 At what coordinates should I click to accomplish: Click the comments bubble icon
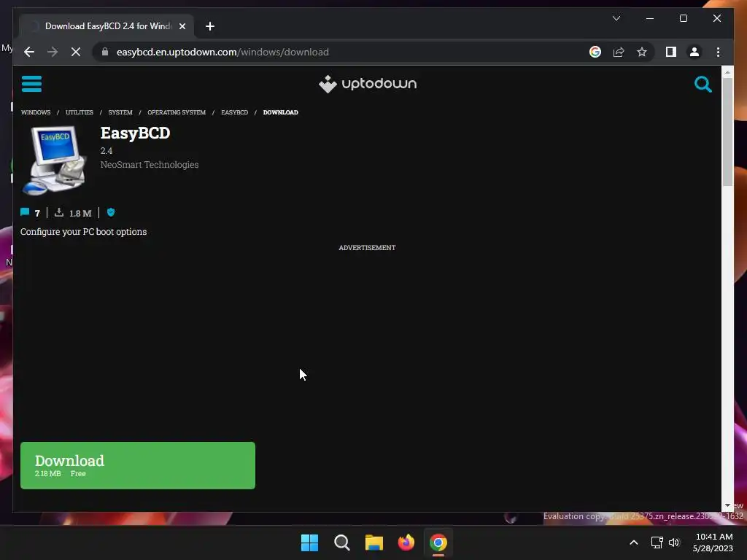click(25, 212)
